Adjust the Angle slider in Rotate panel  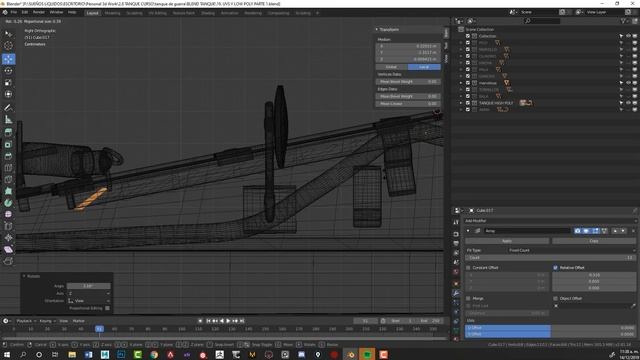89,286
